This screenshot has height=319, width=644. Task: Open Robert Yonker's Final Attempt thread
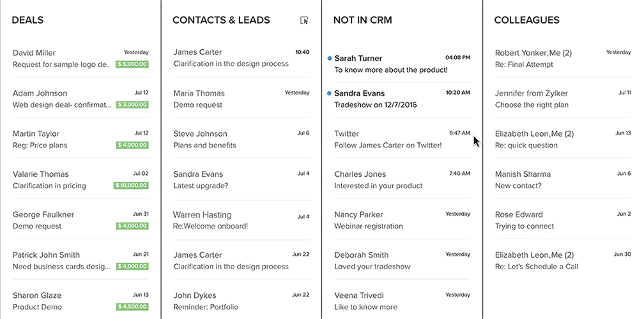click(x=563, y=59)
